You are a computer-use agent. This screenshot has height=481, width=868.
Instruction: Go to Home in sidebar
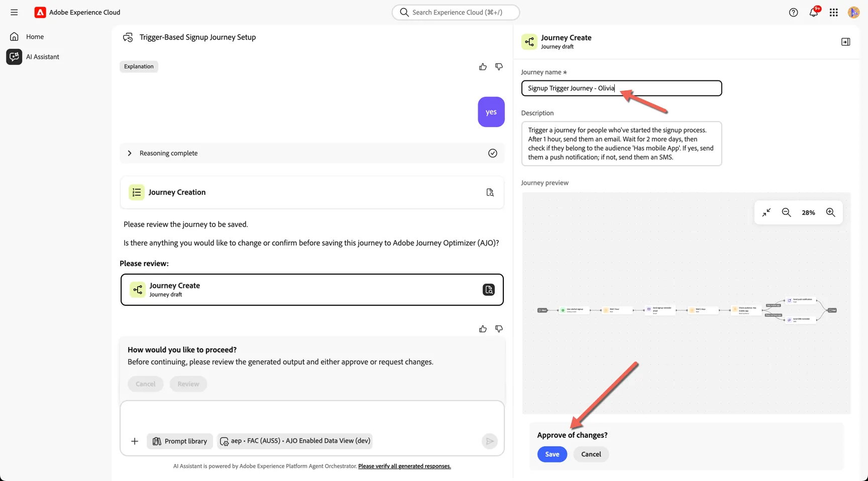(35, 37)
